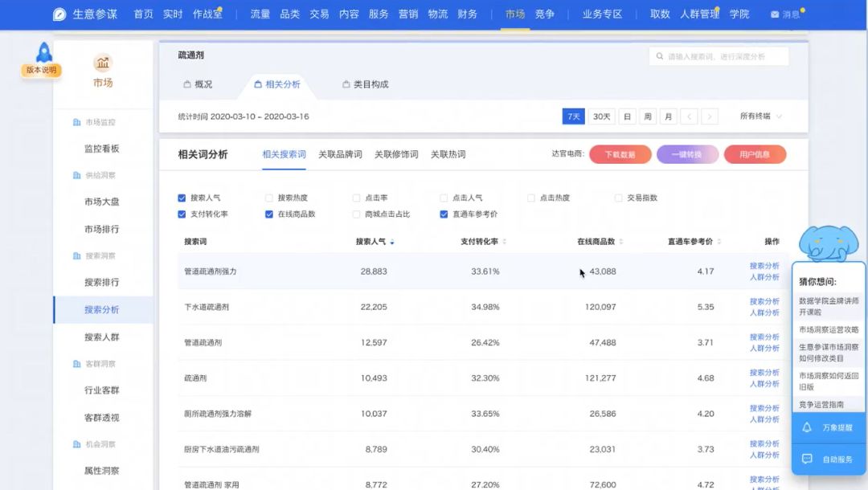
Task: Open the 自动服务 chat icon
Action: click(807, 459)
